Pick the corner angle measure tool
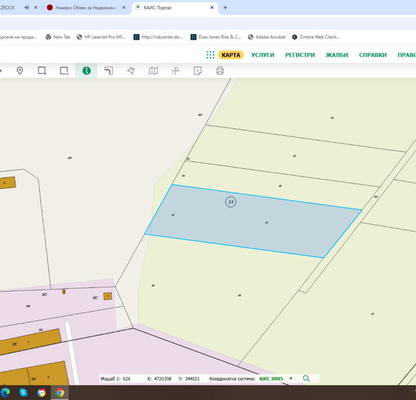 (x=109, y=71)
